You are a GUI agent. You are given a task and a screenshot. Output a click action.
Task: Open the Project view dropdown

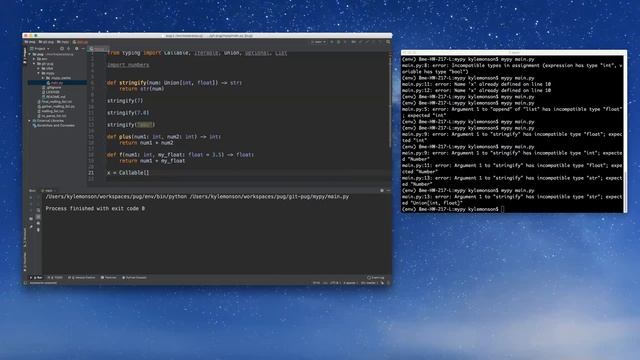pos(40,49)
